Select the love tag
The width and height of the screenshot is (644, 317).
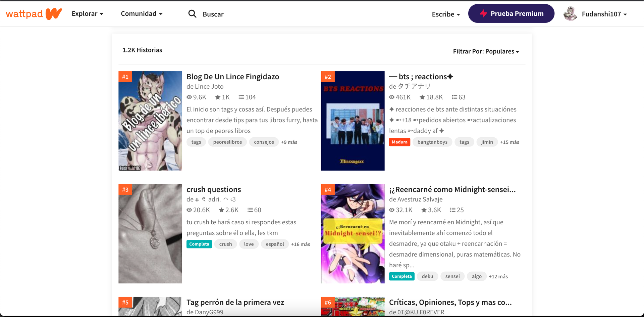[249, 244]
